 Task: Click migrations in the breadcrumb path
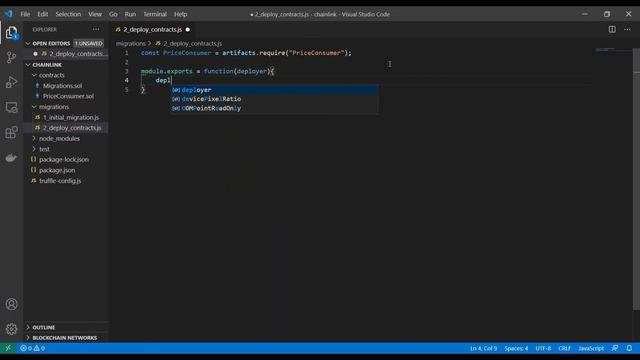point(131,43)
